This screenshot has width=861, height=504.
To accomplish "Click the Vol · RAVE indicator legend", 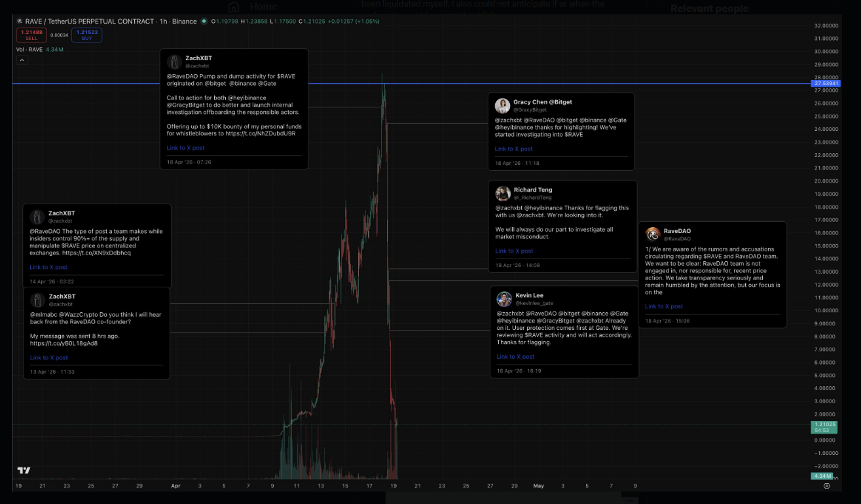I will pos(29,50).
